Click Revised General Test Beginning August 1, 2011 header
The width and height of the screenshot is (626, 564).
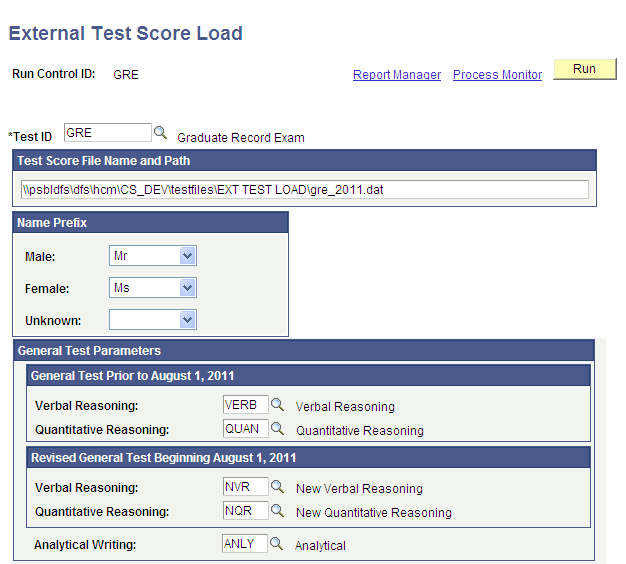click(x=308, y=457)
